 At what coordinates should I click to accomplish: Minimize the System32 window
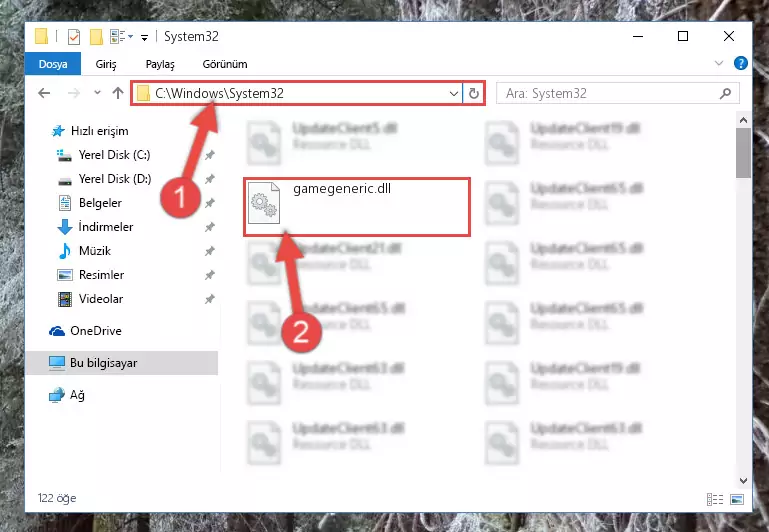point(638,36)
